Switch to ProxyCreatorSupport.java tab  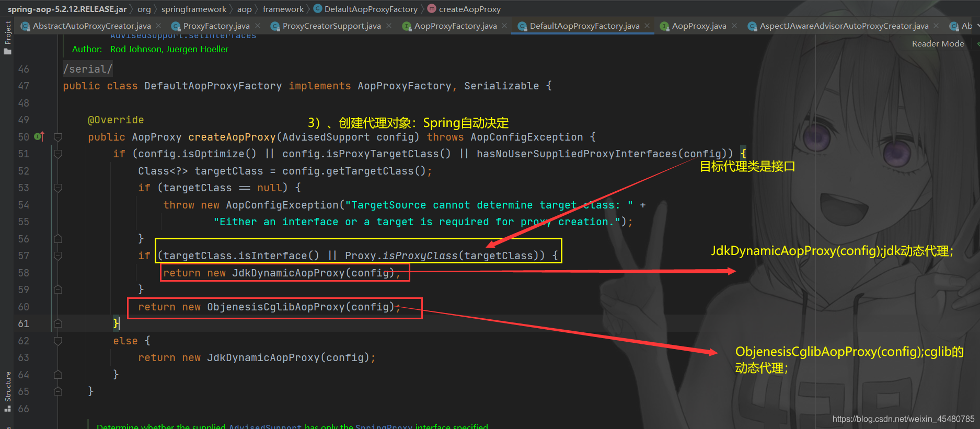point(332,26)
